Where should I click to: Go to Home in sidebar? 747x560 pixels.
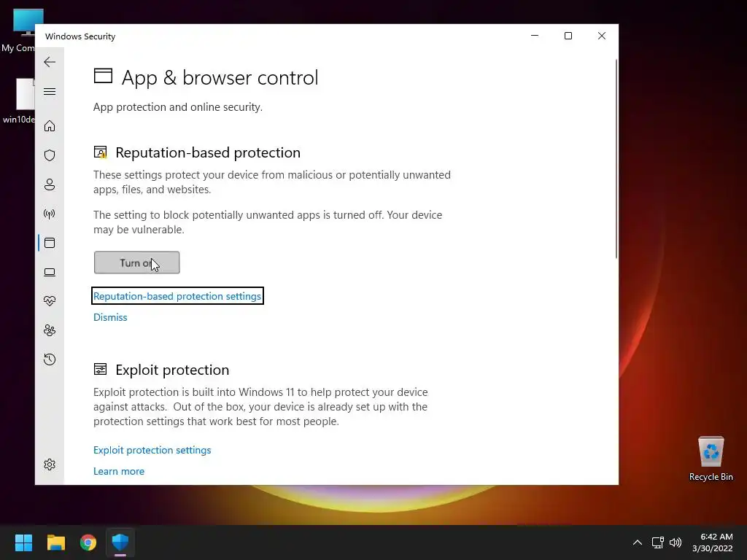50,126
